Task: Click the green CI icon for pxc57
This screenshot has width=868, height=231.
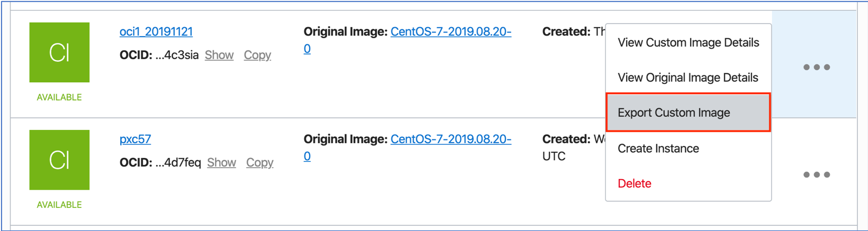Action: pyautogui.click(x=59, y=160)
